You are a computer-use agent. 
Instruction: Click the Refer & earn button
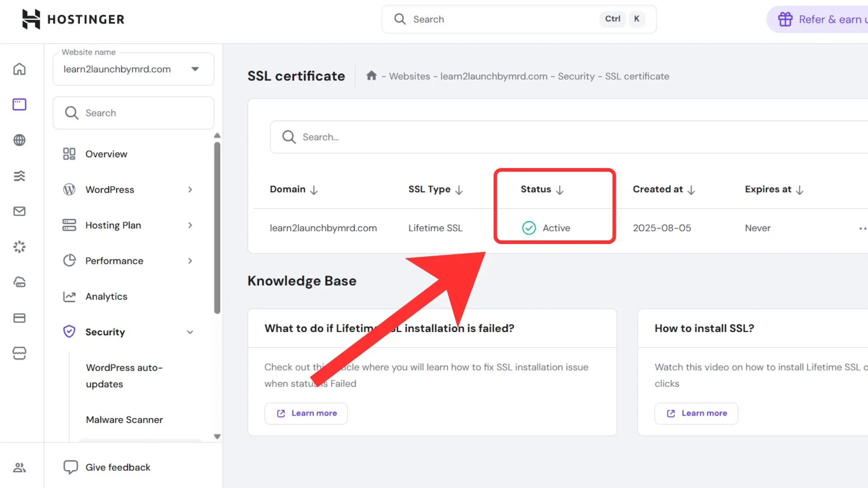point(817,19)
